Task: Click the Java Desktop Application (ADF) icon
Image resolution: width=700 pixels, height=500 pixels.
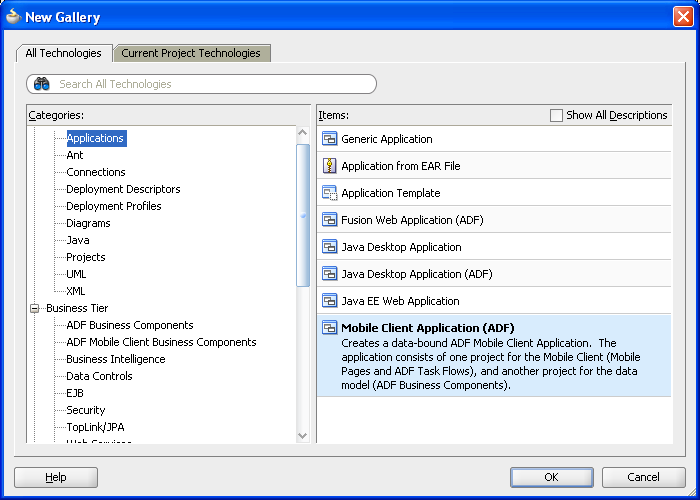Action: [x=329, y=274]
